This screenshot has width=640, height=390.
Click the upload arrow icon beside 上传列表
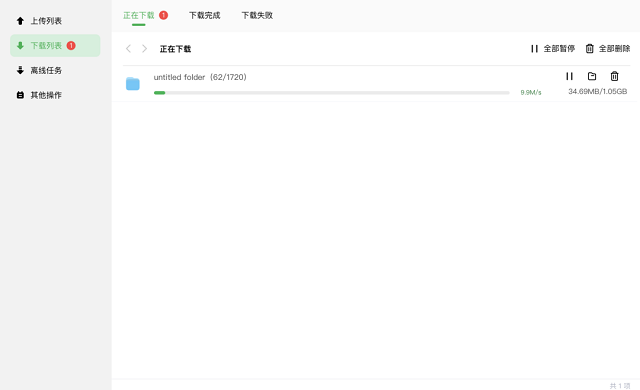coord(20,21)
